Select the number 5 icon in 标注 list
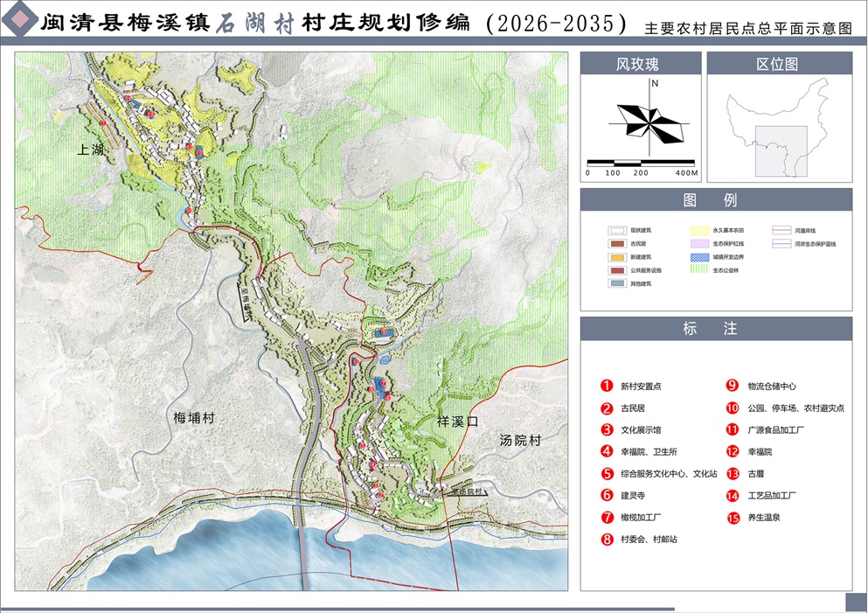Image resolution: width=868 pixels, height=613 pixels. click(606, 473)
